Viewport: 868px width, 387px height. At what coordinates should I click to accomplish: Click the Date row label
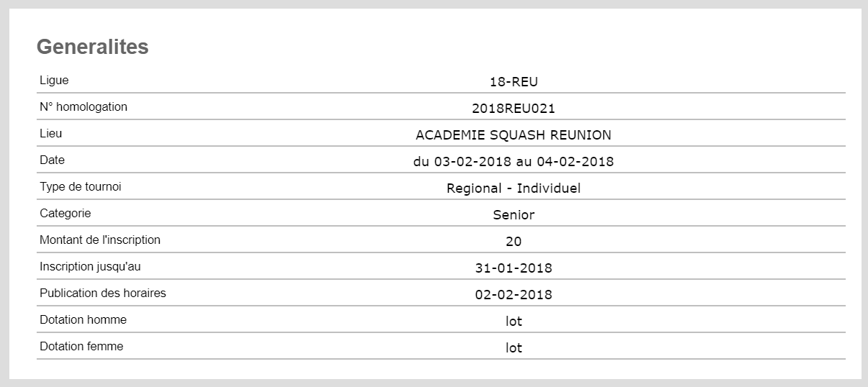[52, 160]
